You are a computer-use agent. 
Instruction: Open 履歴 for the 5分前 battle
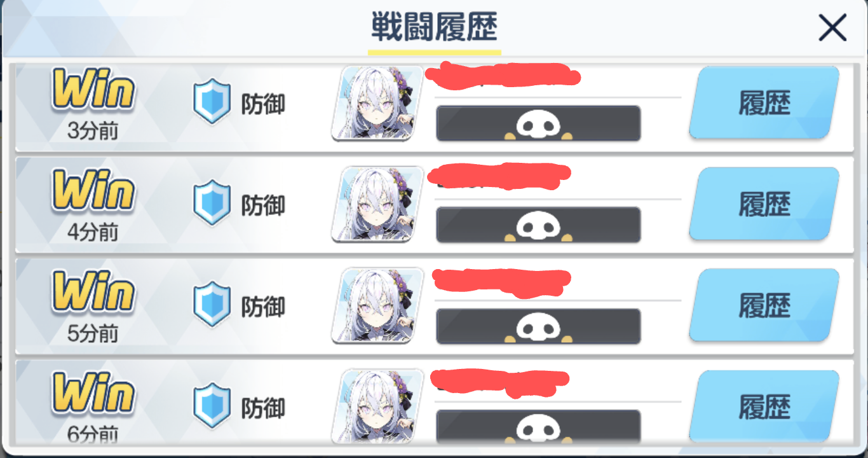click(764, 306)
